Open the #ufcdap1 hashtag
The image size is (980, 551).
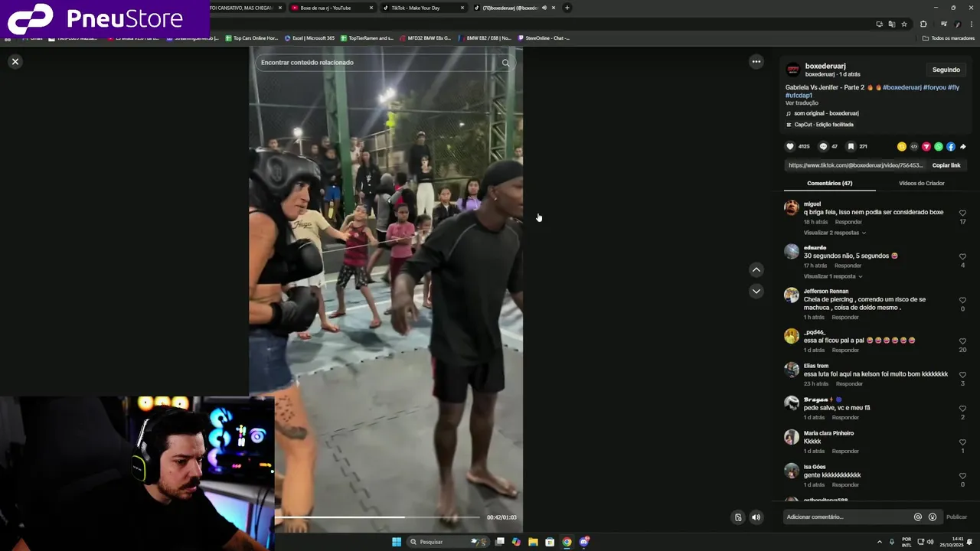tap(799, 95)
